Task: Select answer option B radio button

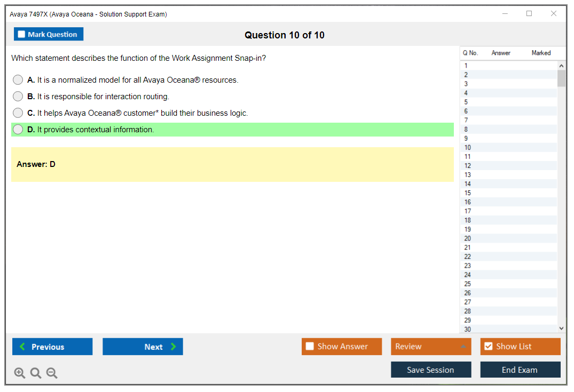Action: pyautogui.click(x=18, y=97)
